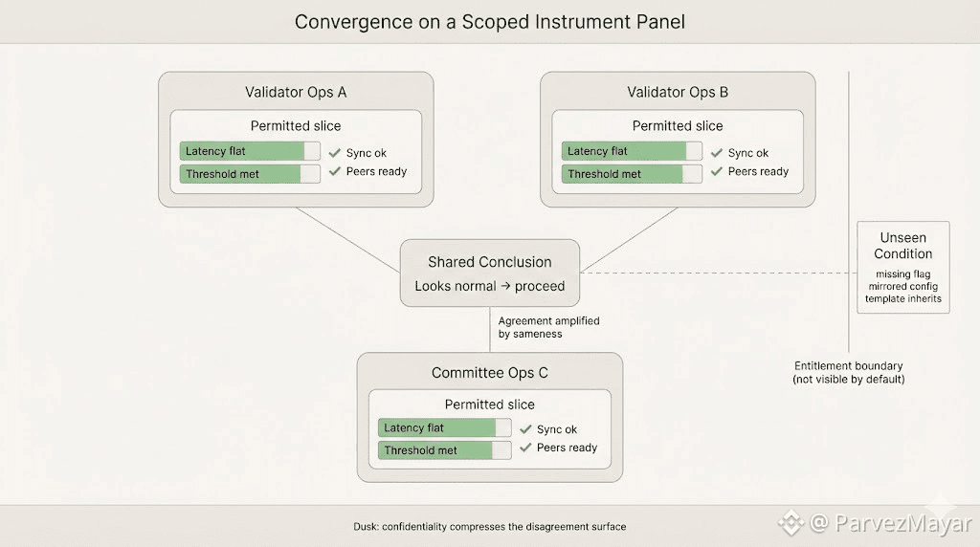Screen dimensions: 980x547
Task: Click the Permitted slice heading in Validator Ops B
Action: (678, 126)
